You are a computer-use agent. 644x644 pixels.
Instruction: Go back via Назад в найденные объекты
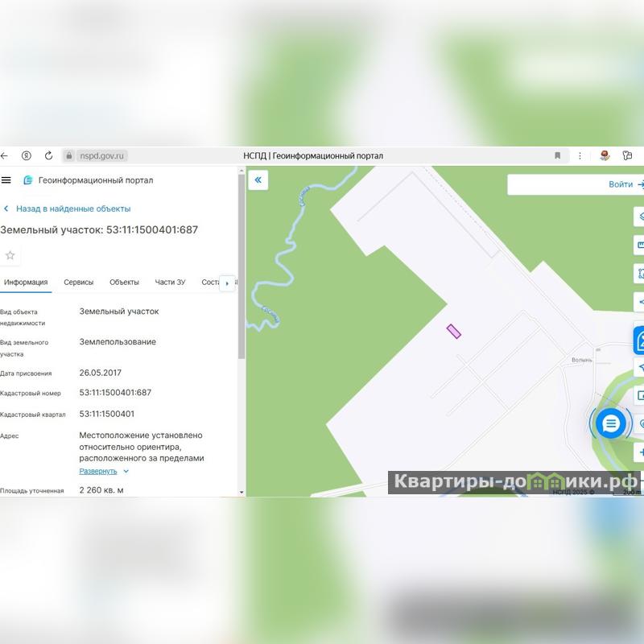click(x=72, y=208)
